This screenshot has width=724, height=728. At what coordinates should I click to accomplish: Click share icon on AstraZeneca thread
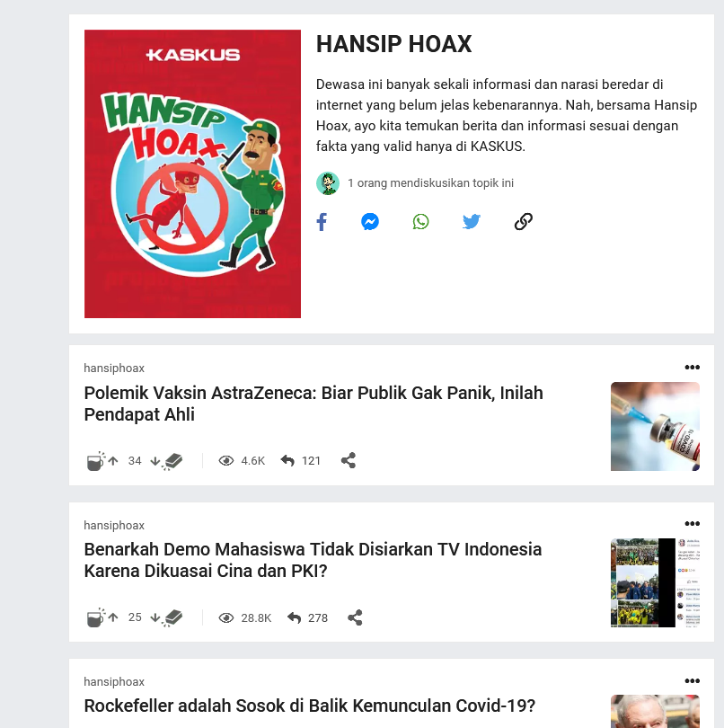[x=349, y=460]
